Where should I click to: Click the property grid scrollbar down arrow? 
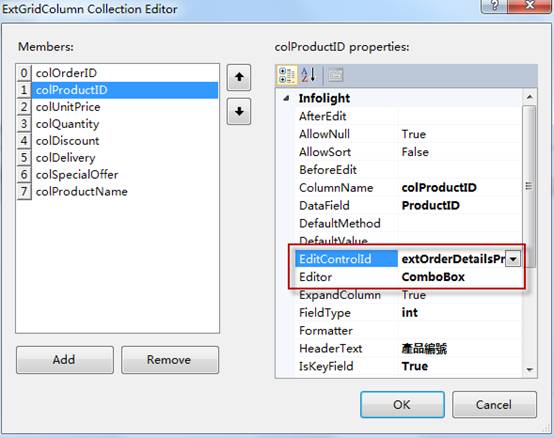point(529,369)
